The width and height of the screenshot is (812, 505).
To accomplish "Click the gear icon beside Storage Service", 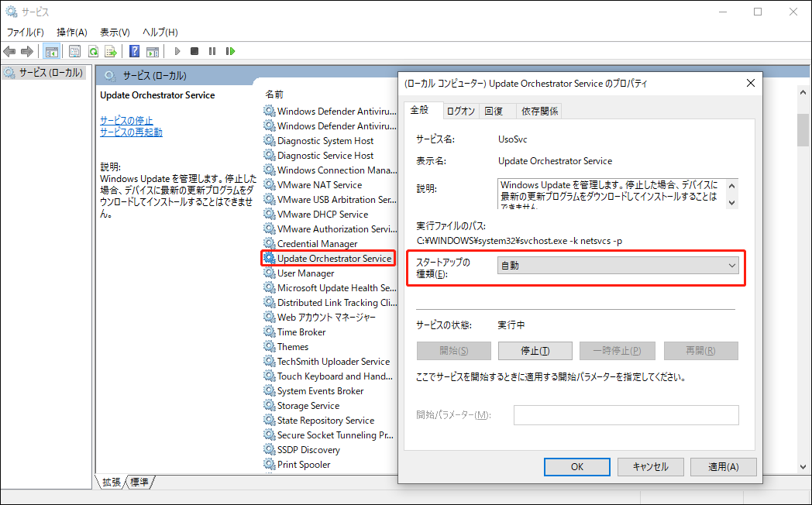I will tap(269, 406).
